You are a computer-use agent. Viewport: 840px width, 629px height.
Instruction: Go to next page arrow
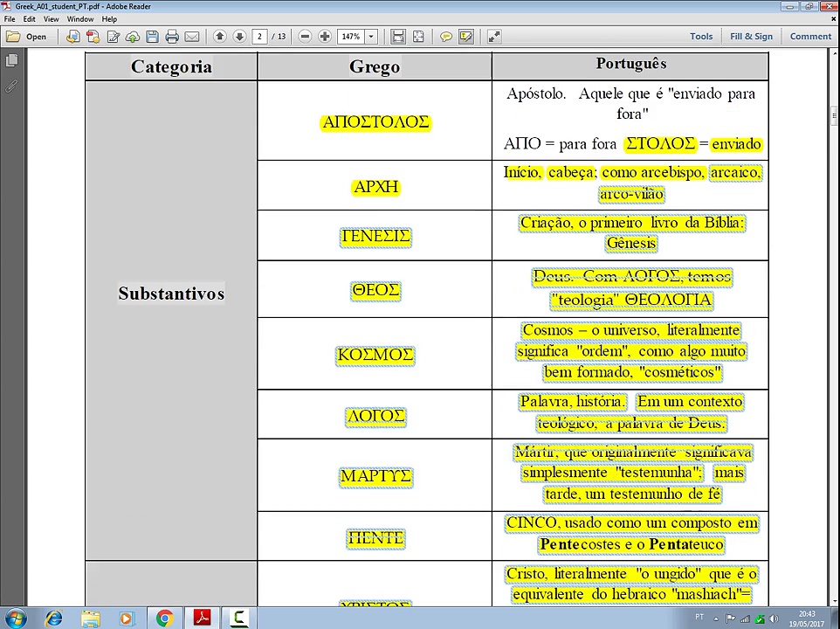(x=239, y=37)
